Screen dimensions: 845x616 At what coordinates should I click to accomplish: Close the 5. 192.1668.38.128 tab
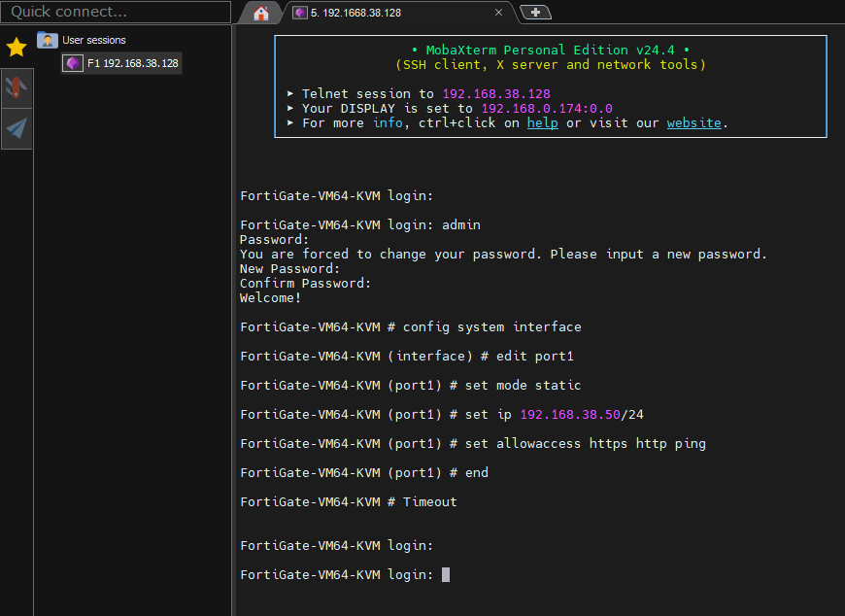[x=498, y=13]
